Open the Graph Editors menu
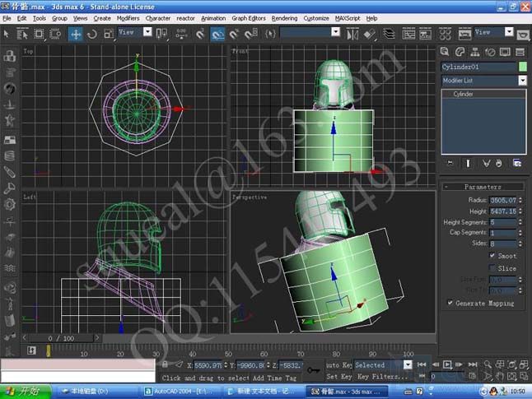 [249, 18]
